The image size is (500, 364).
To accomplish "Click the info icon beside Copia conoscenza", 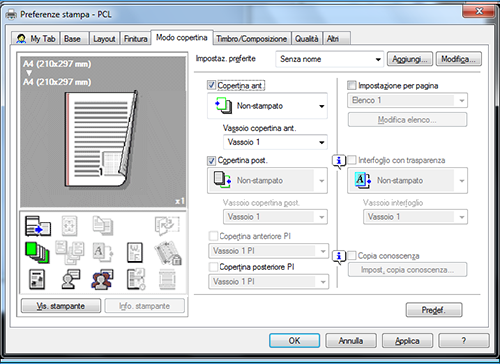I will [339, 257].
